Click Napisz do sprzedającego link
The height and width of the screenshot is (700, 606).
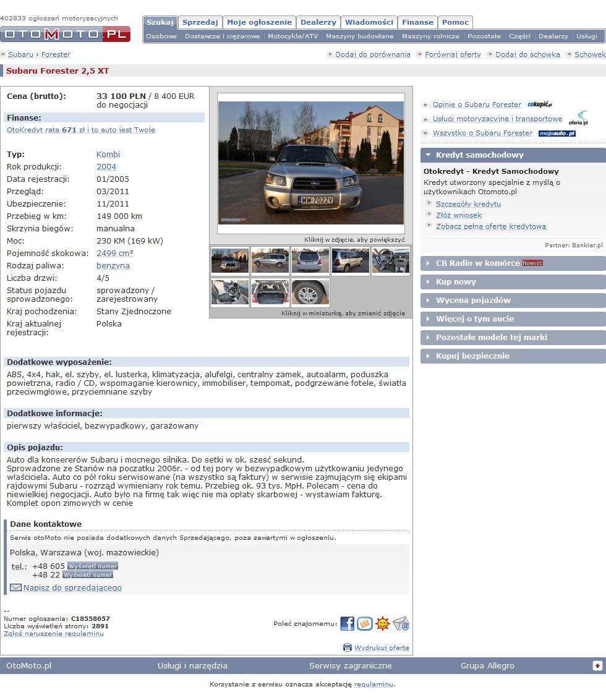coord(72,588)
